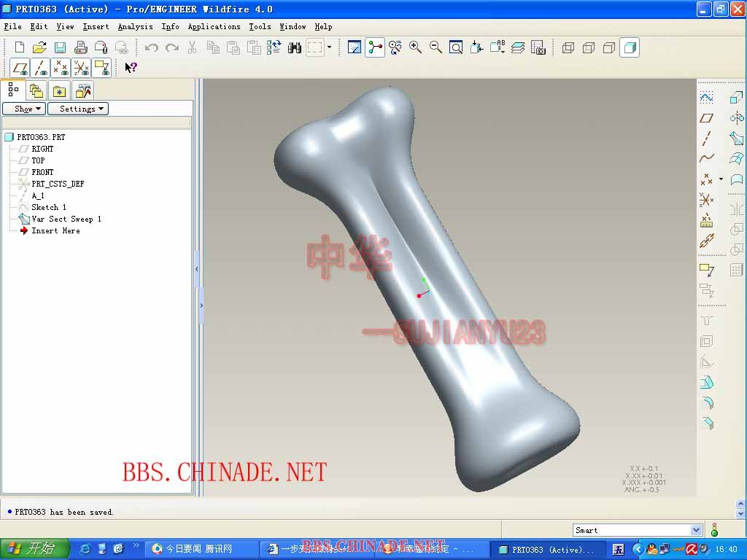Image resolution: width=747 pixels, height=560 pixels.
Task: Toggle datum planes display on/off
Action: pos(20,68)
